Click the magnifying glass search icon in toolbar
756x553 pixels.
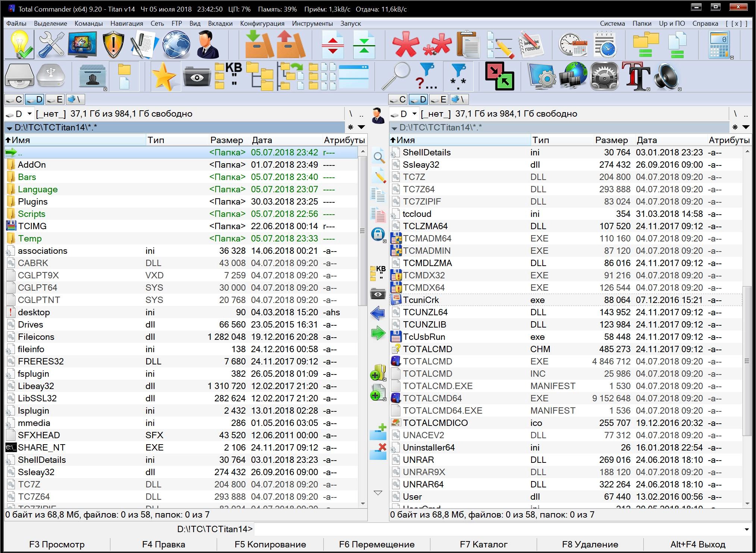click(395, 76)
